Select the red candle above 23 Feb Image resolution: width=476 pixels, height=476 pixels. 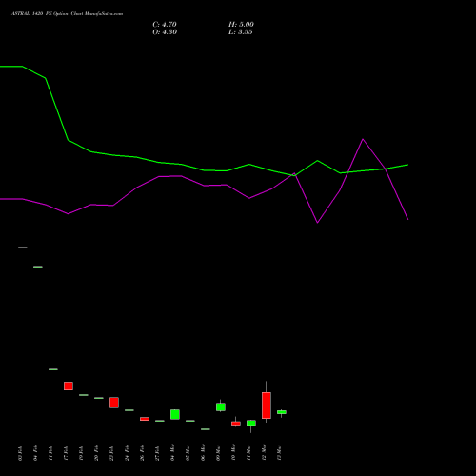pos(114,403)
